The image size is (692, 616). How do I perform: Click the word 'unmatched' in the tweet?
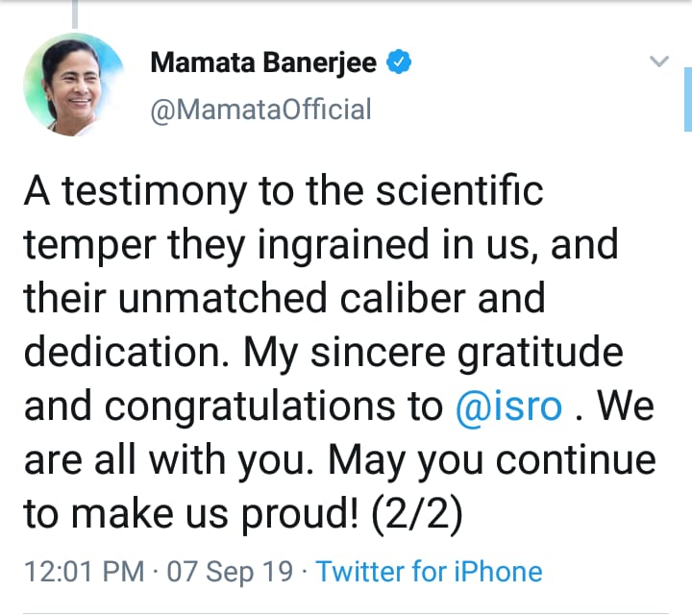[223, 298]
